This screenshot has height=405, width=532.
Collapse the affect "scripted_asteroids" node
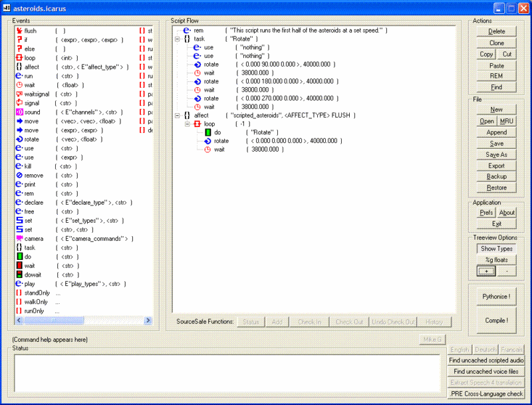click(178, 116)
